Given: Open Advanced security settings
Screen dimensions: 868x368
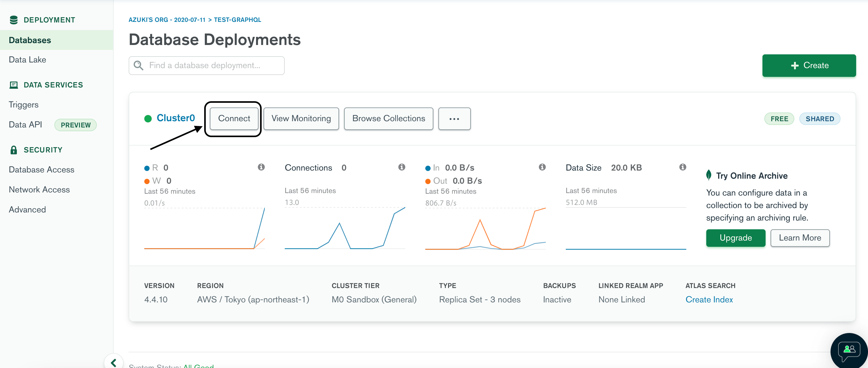Looking at the screenshot, I should click(x=27, y=210).
